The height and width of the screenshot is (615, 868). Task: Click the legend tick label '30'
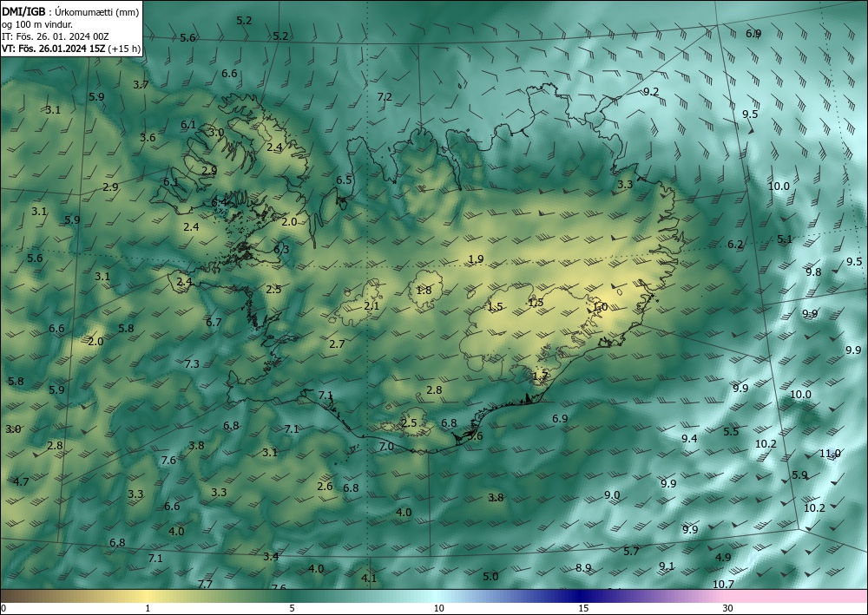click(728, 608)
